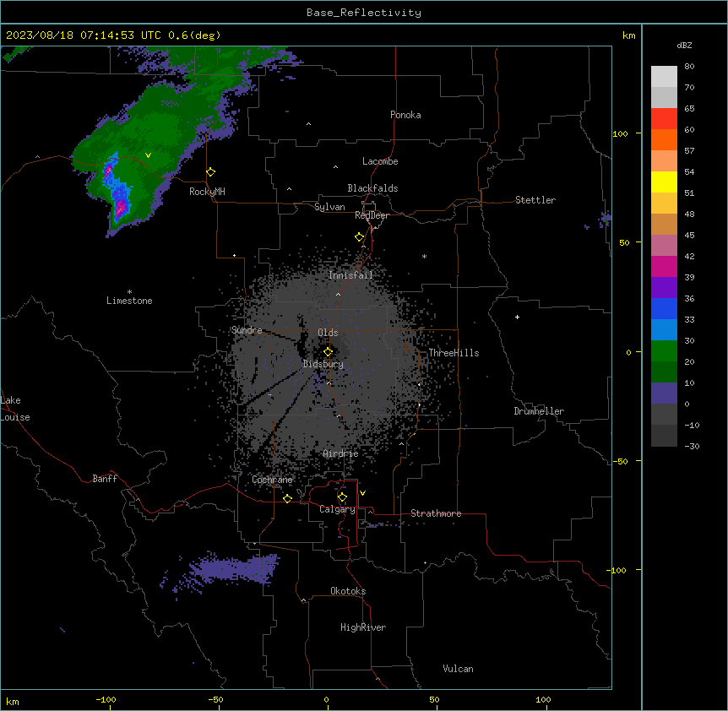Click the Ponoka city label
This screenshot has width=728, height=711.
click(x=405, y=115)
